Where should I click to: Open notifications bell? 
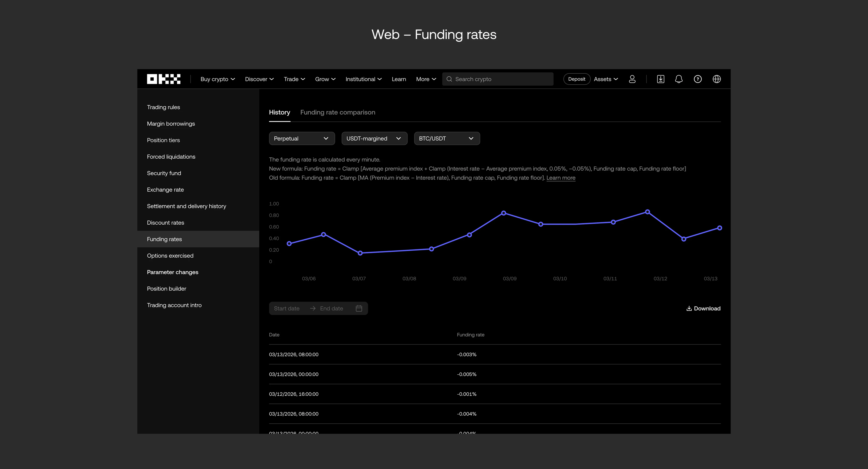(679, 79)
